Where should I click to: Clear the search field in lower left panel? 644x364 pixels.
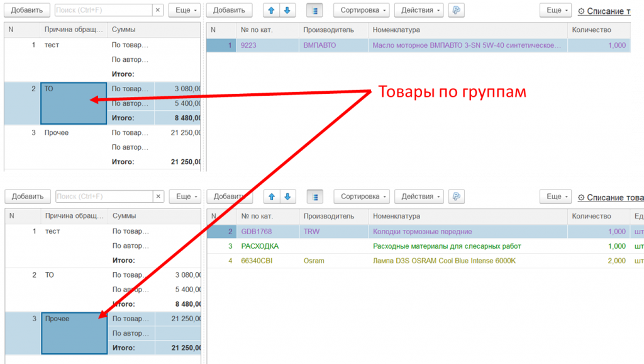tap(158, 196)
